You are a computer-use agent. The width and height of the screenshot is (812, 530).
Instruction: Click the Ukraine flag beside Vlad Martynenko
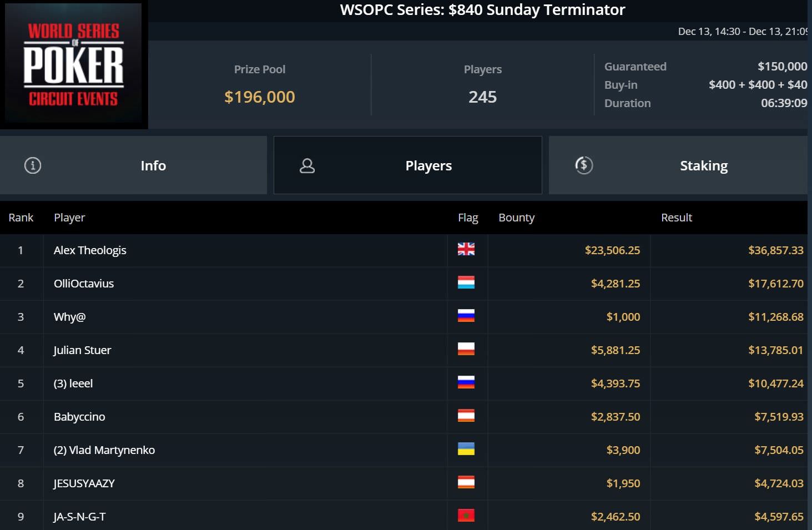click(x=466, y=450)
